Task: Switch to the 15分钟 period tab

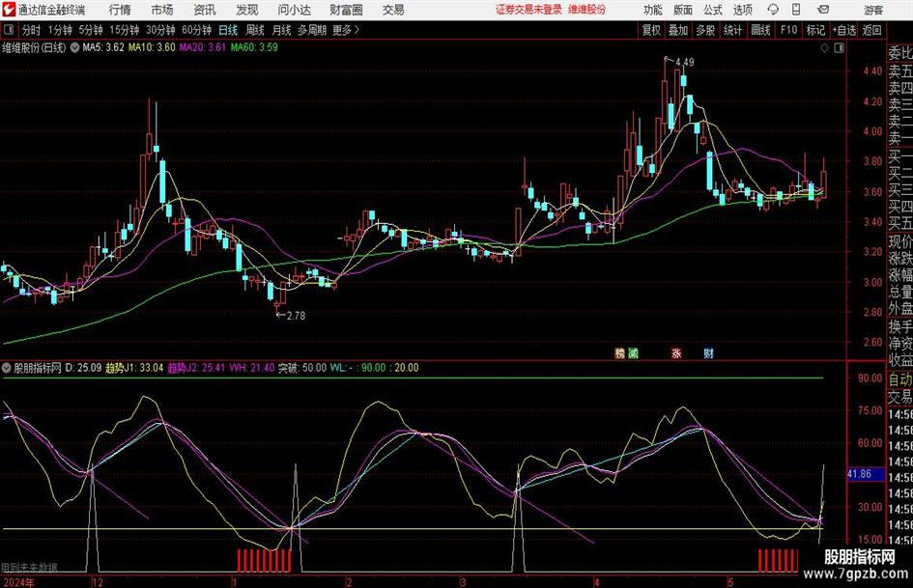Action: coord(124,30)
